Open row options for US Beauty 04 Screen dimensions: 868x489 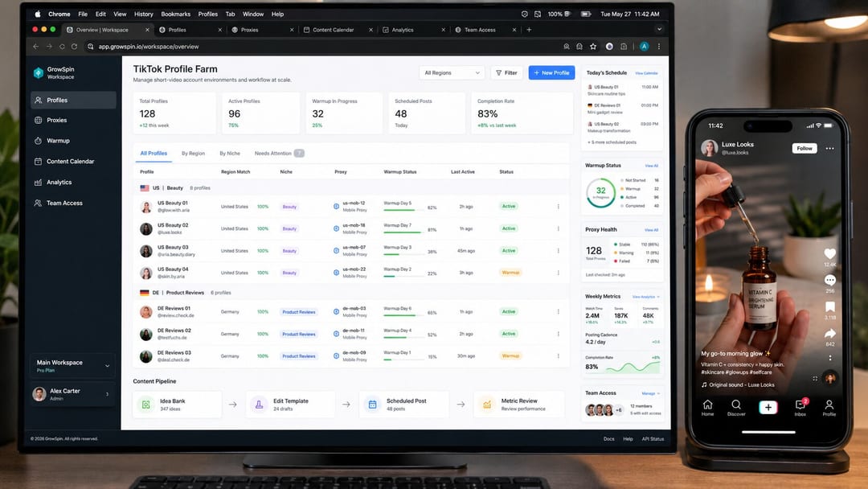click(558, 273)
